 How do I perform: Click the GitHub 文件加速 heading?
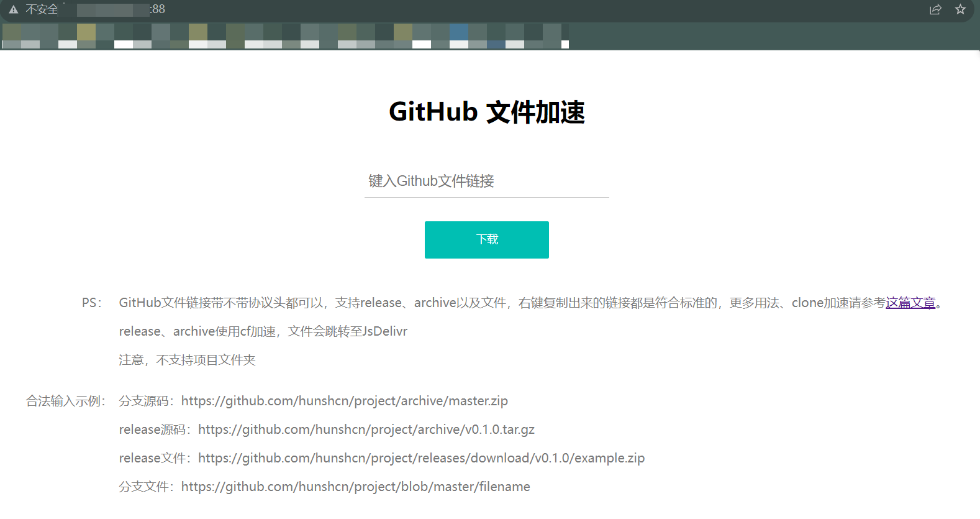(x=486, y=112)
